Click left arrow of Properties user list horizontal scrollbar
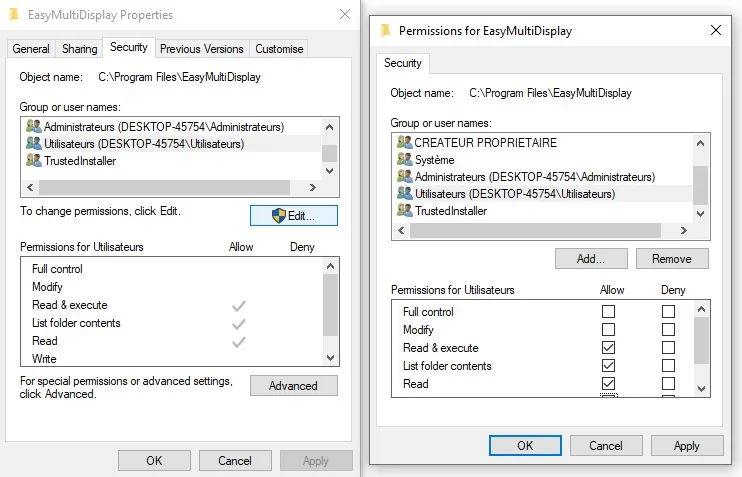Screen dimensions: 742x477 (30, 187)
